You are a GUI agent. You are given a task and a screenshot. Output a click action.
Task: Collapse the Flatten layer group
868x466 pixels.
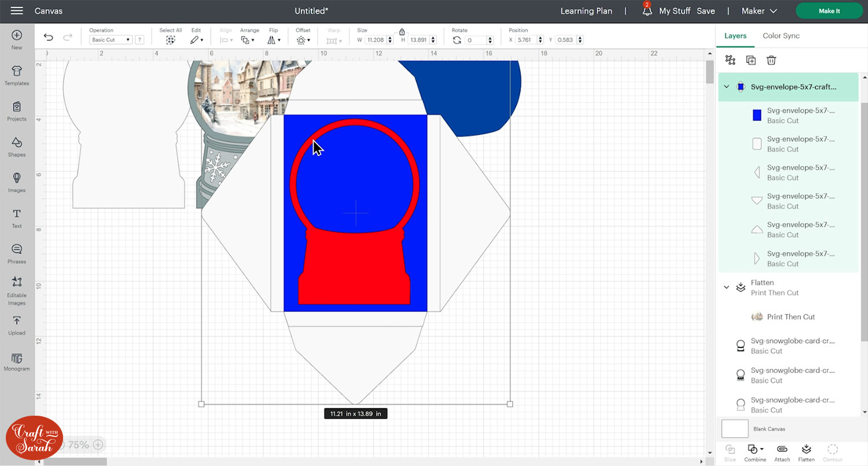(727, 287)
